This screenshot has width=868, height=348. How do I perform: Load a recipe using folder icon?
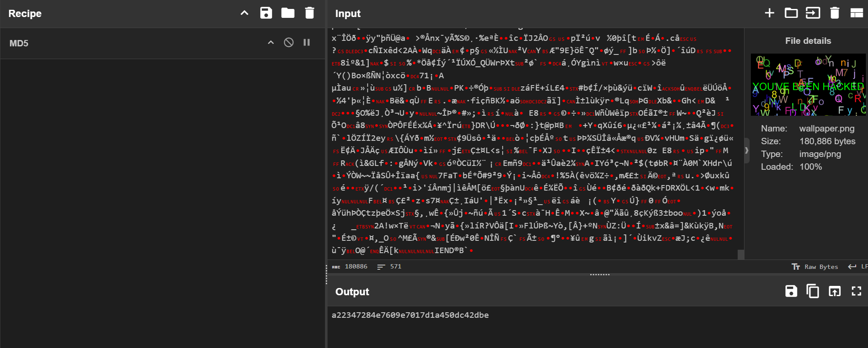point(288,13)
